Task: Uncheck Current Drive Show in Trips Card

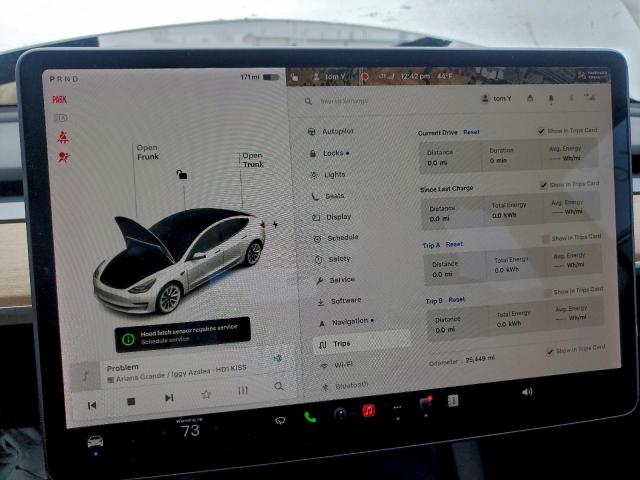Action: click(541, 131)
